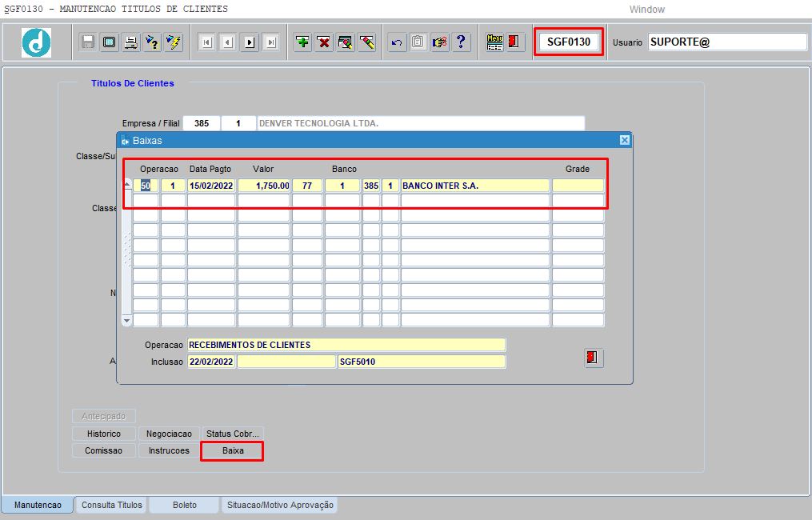812x520 pixels.
Task: Close the Baixas dialog with X
Action: click(x=625, y=140)
